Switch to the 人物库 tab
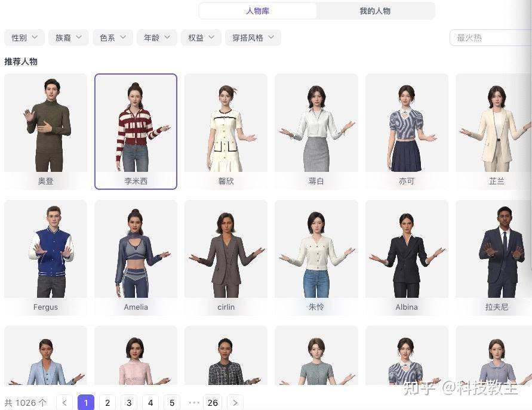532x410 pixels. (x=257, y=11)
